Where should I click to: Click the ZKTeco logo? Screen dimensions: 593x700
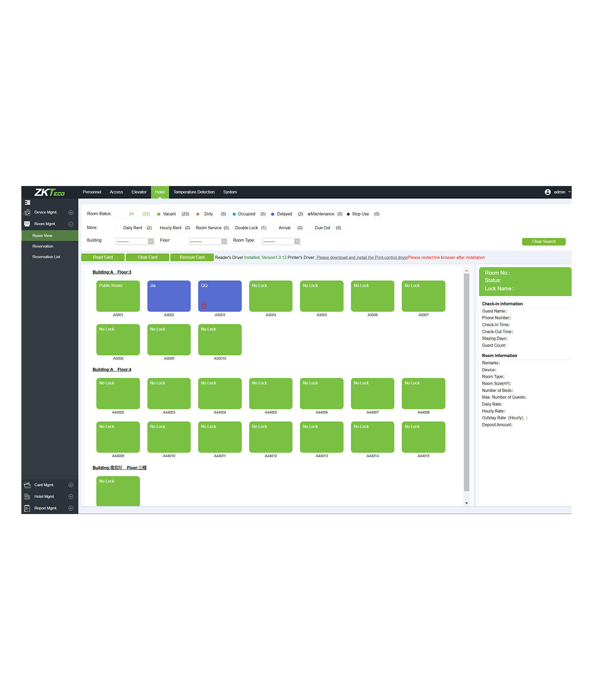(x=49, y=192)
